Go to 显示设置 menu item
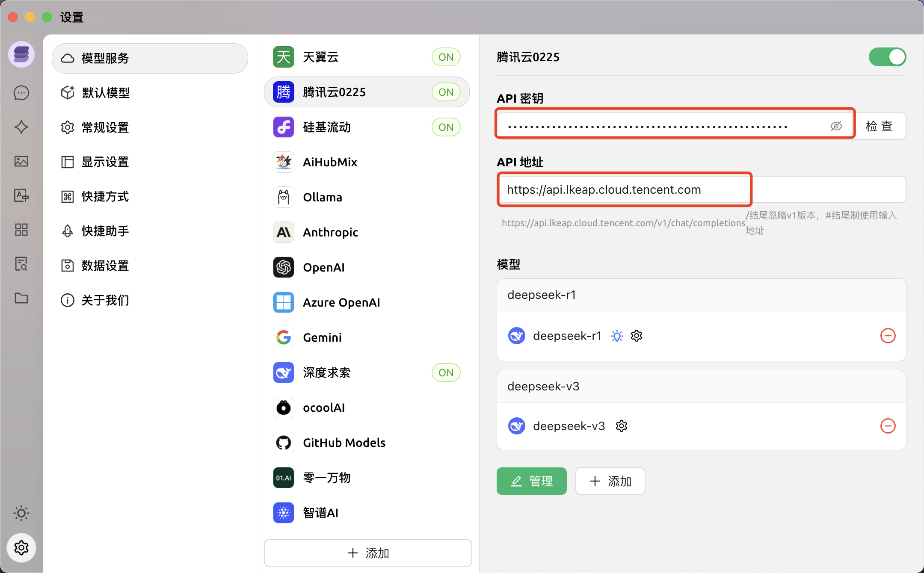Image resolution: width=924 pixels, height=573 pixels. click(106, 162)
